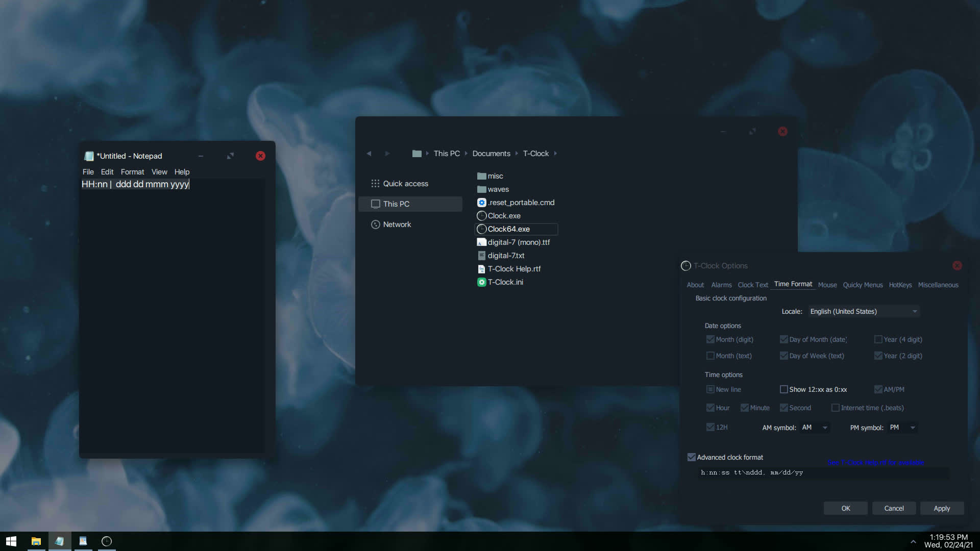This screenshot has height=551, width=980.
Task: Open the Notepad Format menu
Action: (132, 172)
